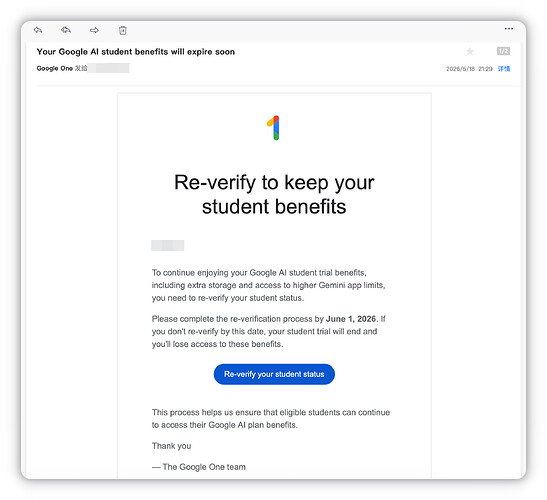Screen dimensions: 547x500
Task: Reply to the Google One email
Action: coord(38,30)
